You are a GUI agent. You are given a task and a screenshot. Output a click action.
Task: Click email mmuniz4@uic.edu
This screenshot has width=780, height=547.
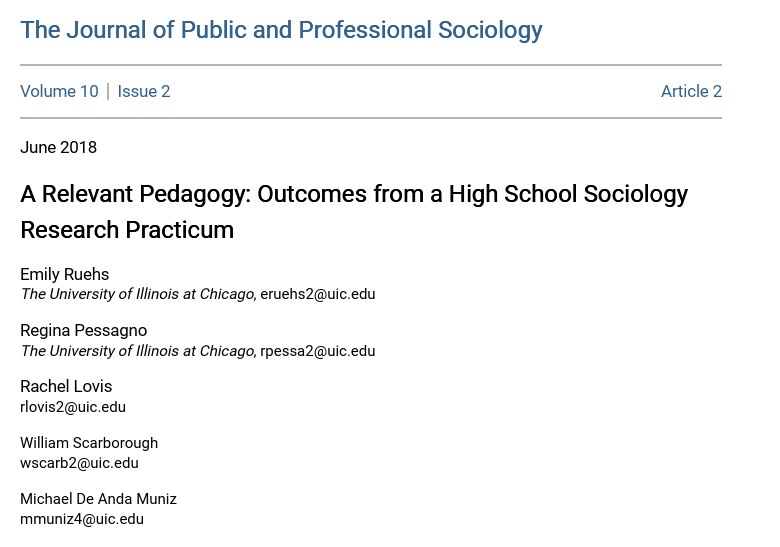click(x=82, y=520)
